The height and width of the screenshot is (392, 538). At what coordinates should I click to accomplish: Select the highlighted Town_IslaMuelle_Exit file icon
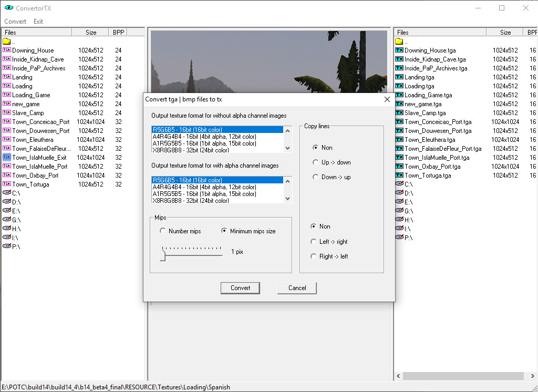(x=6, y=157)
